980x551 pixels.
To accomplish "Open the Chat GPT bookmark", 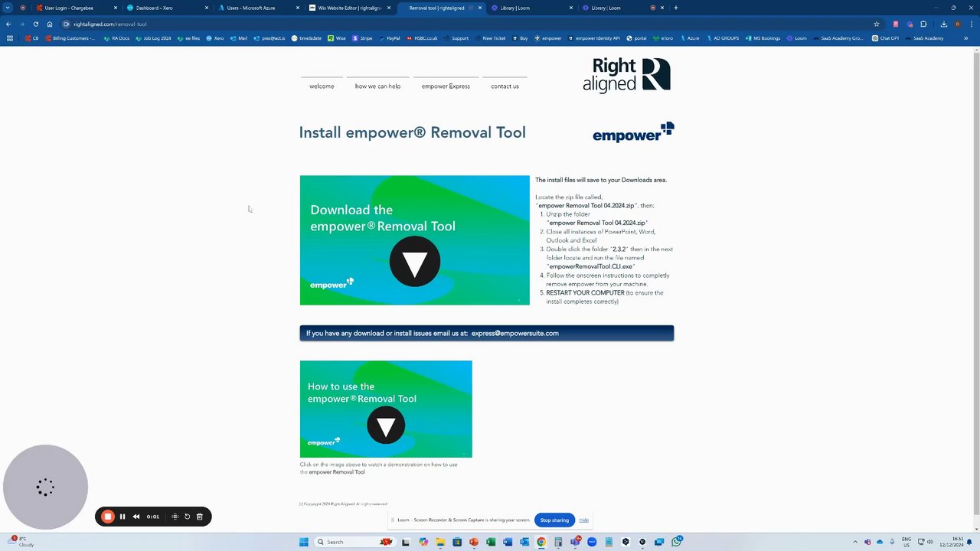I will [886, 38].
